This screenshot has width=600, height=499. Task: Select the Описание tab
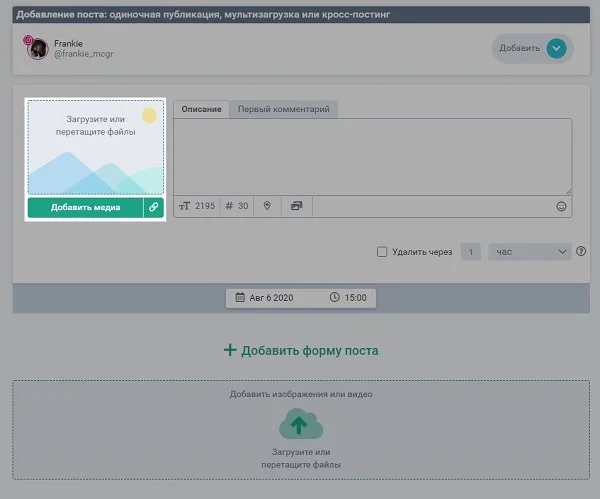201,109
